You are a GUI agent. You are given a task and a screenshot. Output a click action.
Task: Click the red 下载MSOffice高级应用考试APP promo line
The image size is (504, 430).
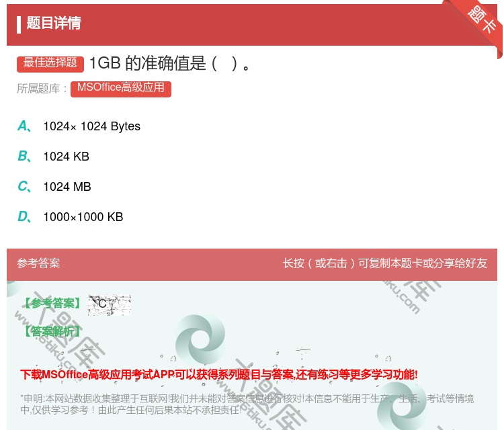[219, 374]
